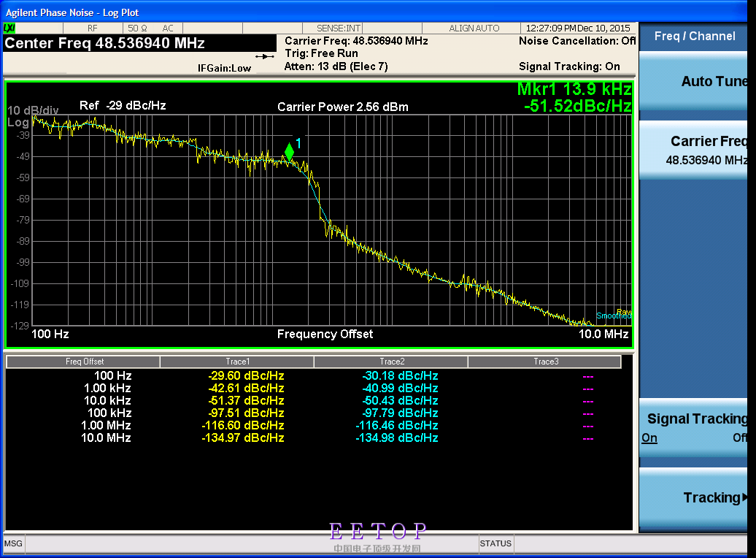The image size is (756, 558).
Task: Click the Freq Offset column header
Action: [84, 362]
